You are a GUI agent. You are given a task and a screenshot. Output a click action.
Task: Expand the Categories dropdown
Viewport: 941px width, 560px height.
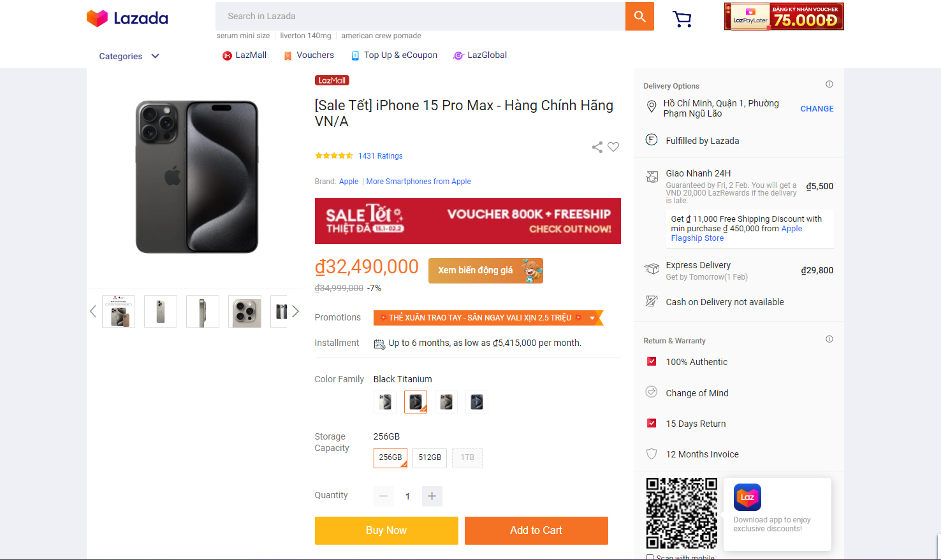coord(129,56)
